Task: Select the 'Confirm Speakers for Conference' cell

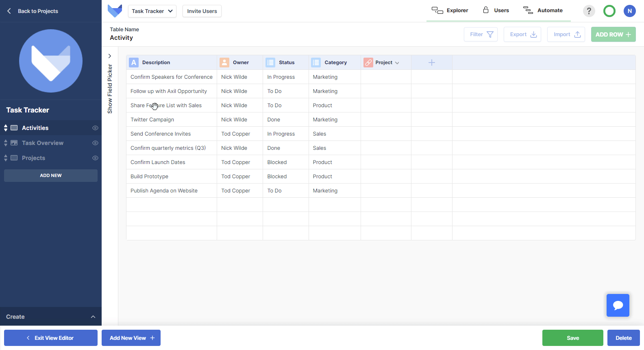Action: point(172,77)
